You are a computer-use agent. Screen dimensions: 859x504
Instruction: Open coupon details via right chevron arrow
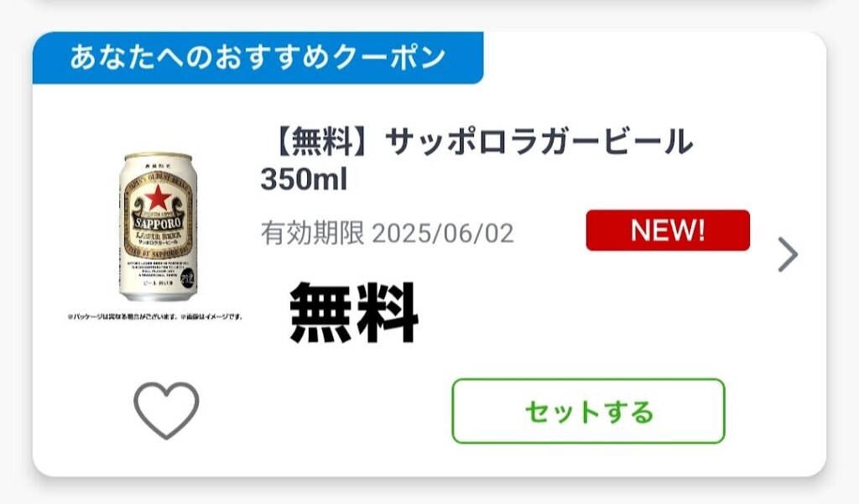click(788, 254)
